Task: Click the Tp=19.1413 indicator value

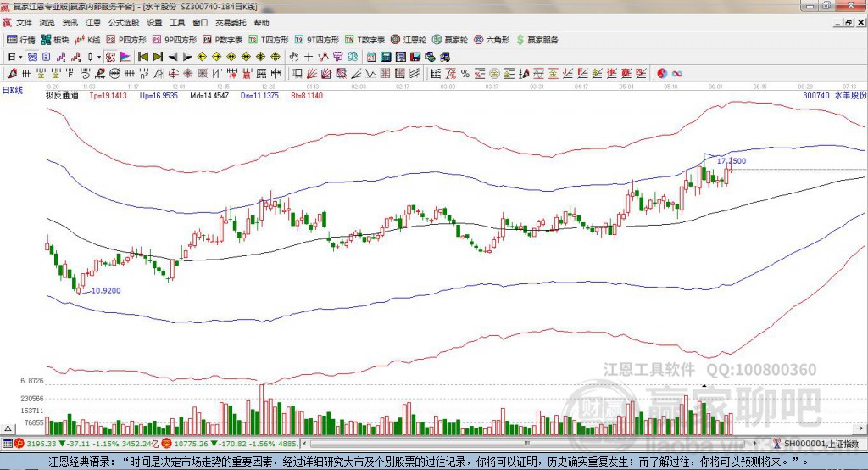Action: [x=108, y=95]
